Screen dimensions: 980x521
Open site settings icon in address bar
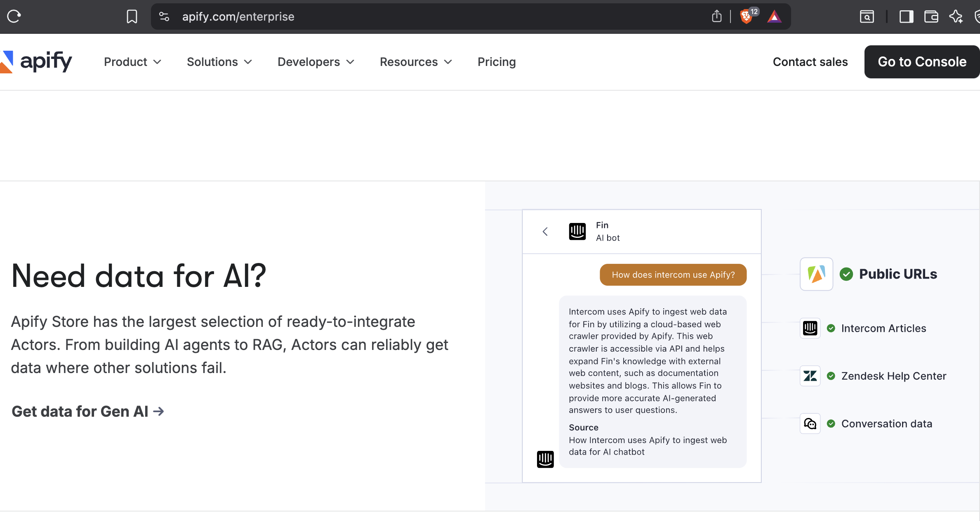click(164, 16)
